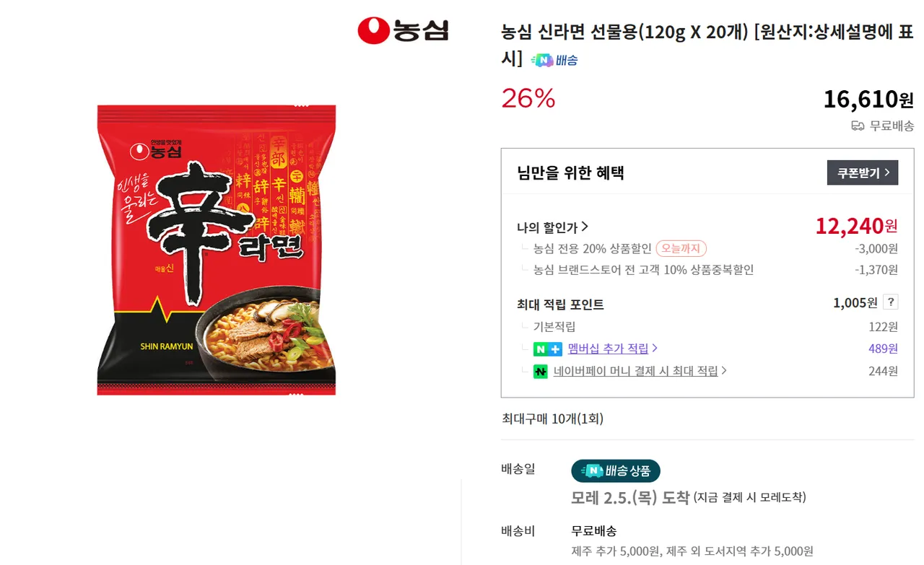
Task: Click the question mark help icon
Action: click(x=891, y=302)
